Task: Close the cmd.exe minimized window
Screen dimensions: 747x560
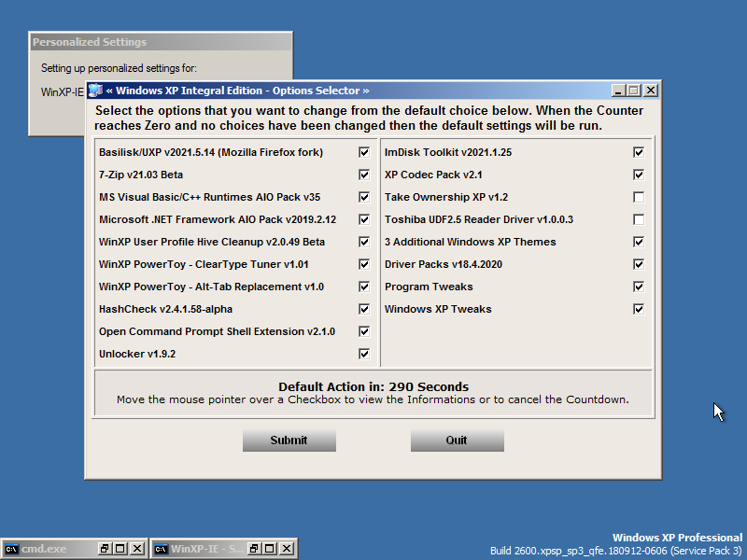Action: 137,549
